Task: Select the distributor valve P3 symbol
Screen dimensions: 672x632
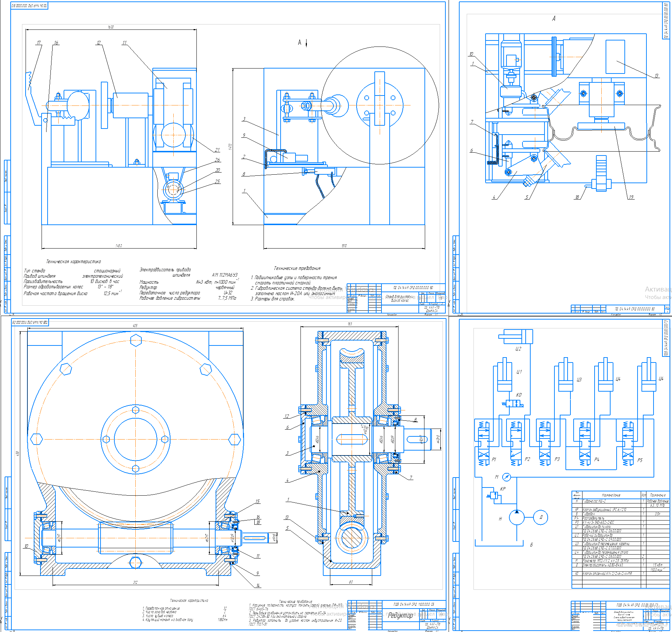Action: [544, 443]
